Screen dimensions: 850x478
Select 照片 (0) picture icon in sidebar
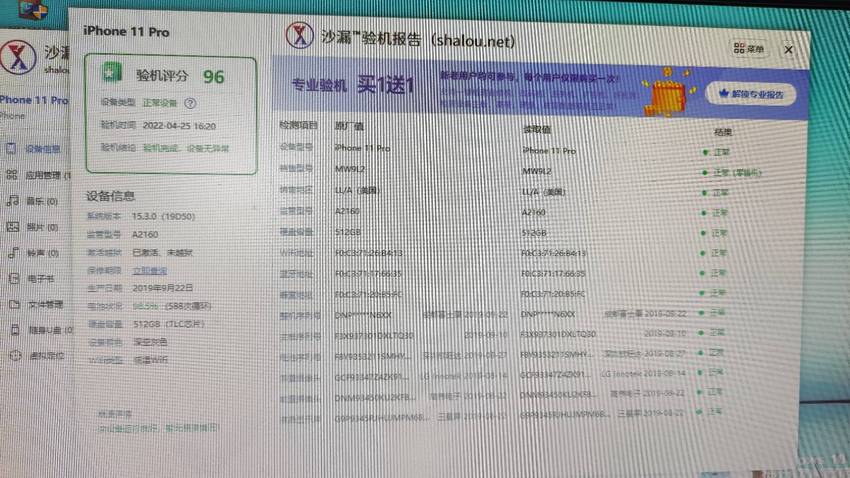tap(13, 227)
